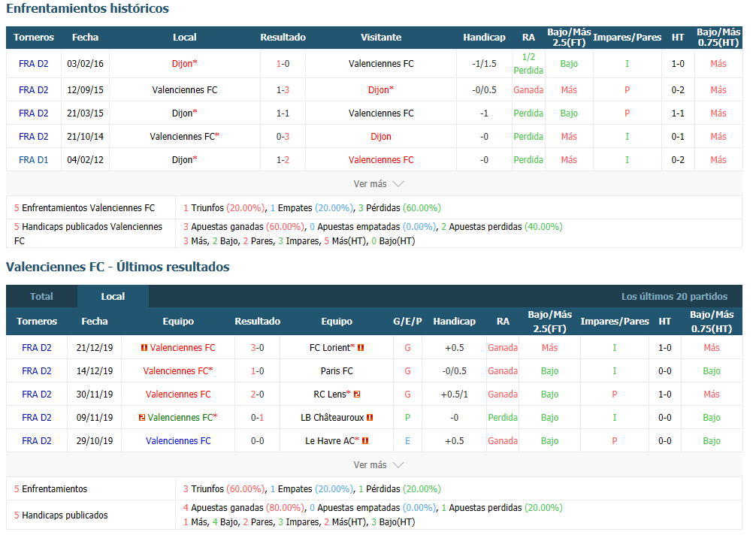Open FC Lorient team page
Screen dimensions: 756x535
[x=331, y=347]
